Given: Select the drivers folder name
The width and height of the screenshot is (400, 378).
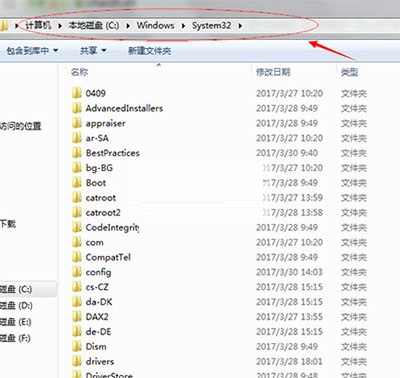Looking at the screenshot, I should (100, 361).
